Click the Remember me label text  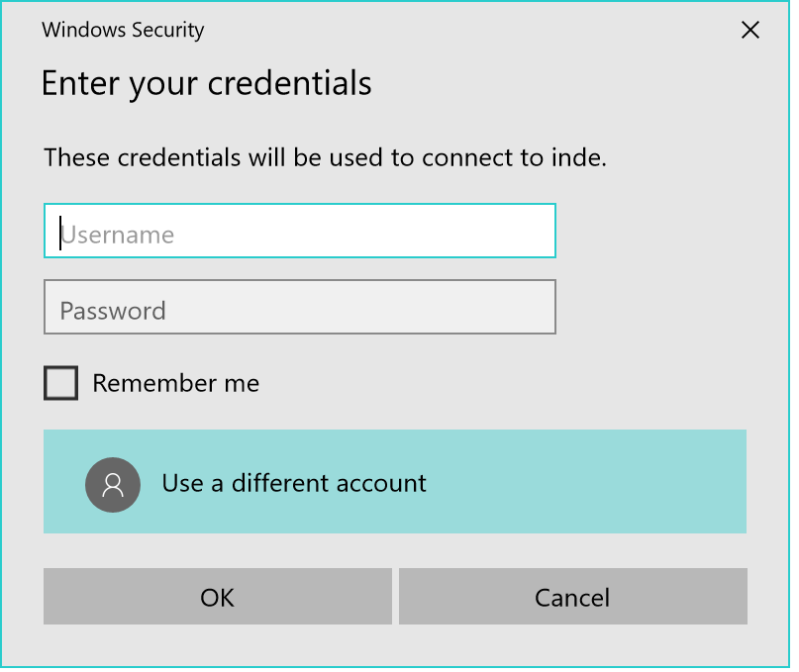pos(175,384)
